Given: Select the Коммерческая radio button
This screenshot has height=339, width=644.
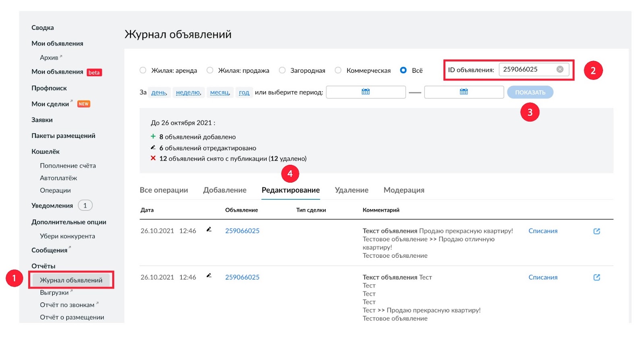Looking at the screenshot, I should (338, 70).
